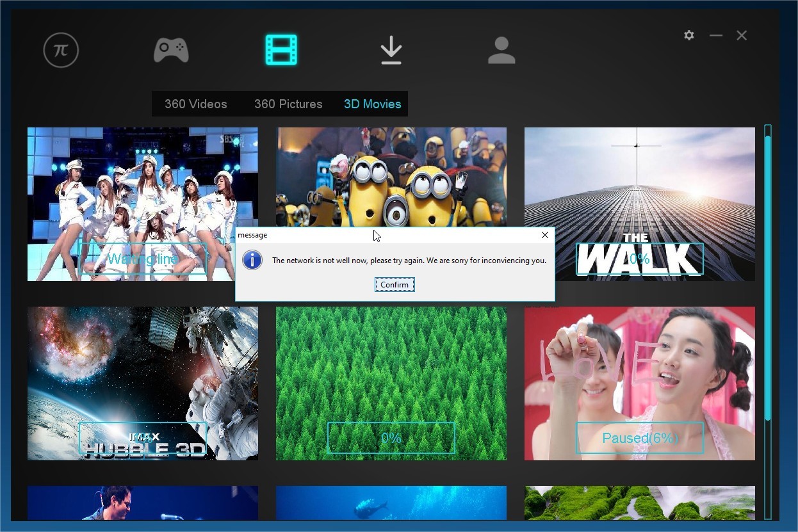Screen dimensions: 798x532
Task: Open the singer with microphone thumbnail
Action: coord(143,503)
